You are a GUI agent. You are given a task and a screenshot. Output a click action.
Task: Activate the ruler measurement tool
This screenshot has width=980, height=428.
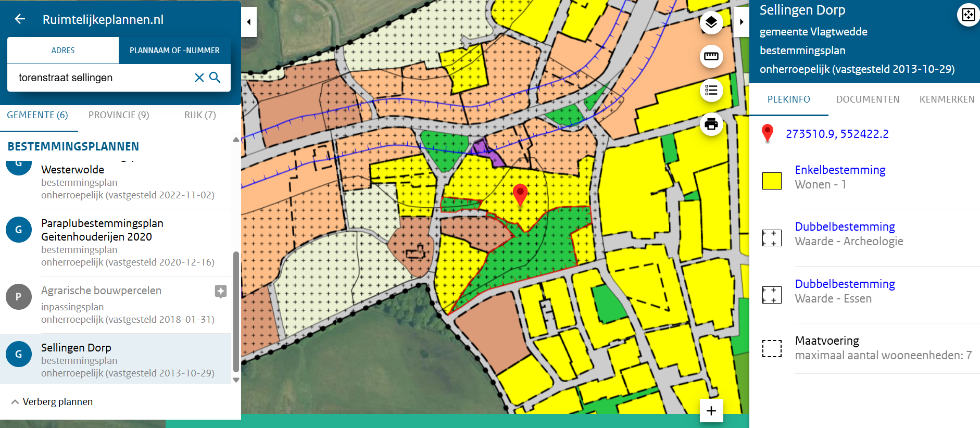[x=711, y=56]
